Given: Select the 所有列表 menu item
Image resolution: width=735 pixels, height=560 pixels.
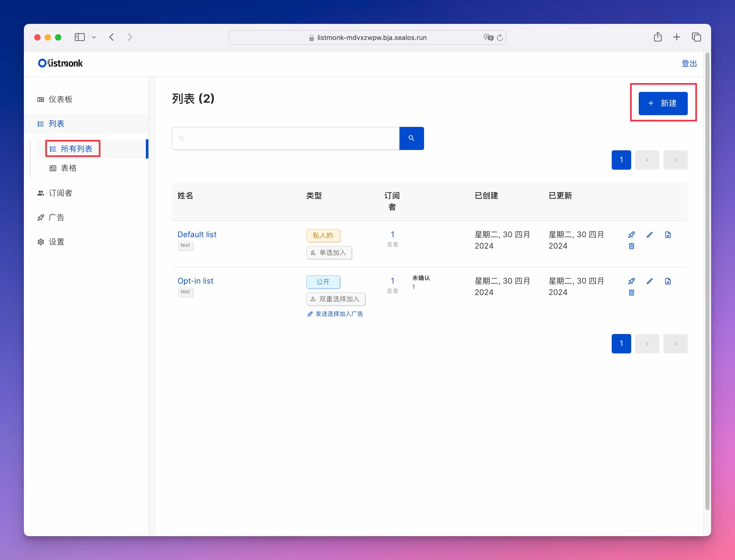Looking at the screenshot, I should coord(73,149).
